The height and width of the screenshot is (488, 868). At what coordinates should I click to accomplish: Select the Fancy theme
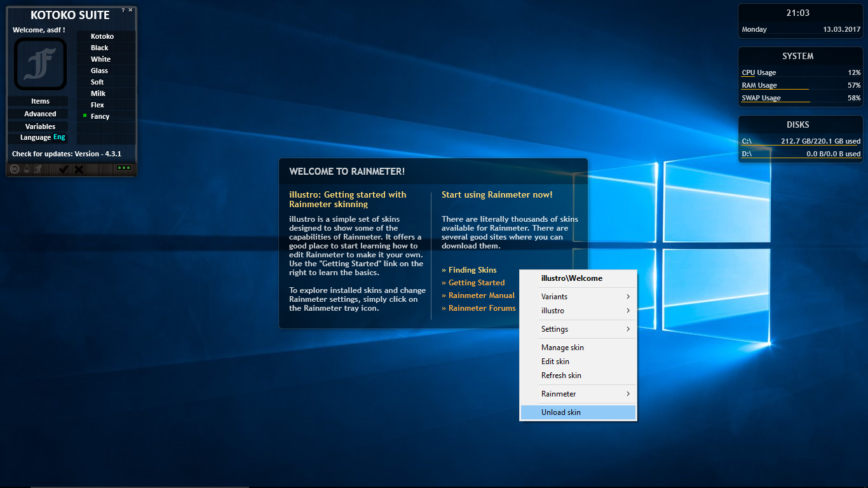point(107,116)
